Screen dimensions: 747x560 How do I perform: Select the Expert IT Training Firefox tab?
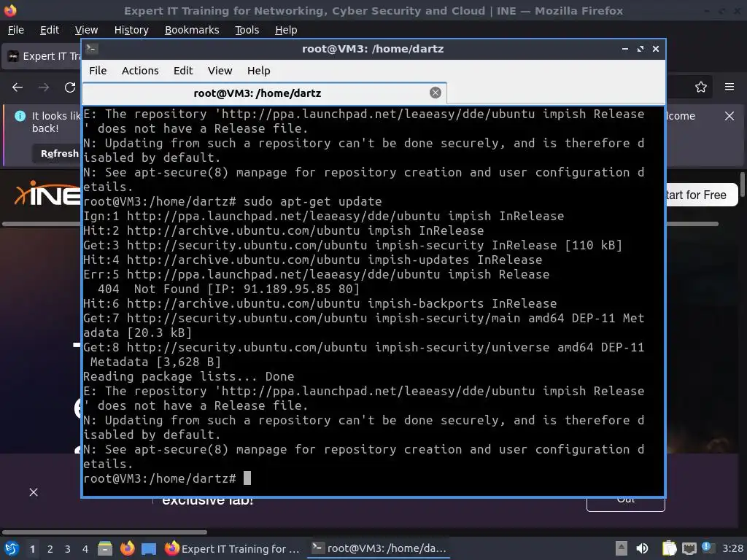click(x=42, y=56)
